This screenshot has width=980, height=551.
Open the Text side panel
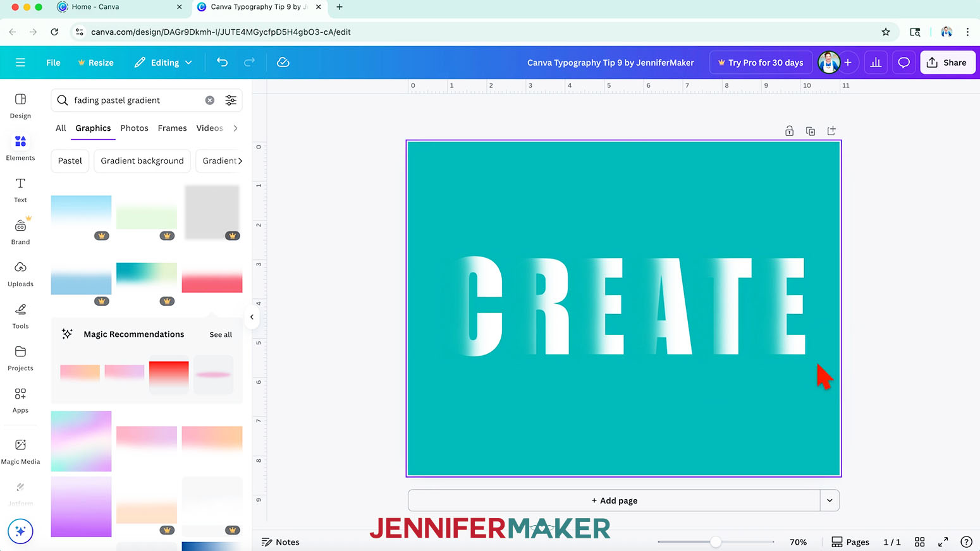(20, 190)
